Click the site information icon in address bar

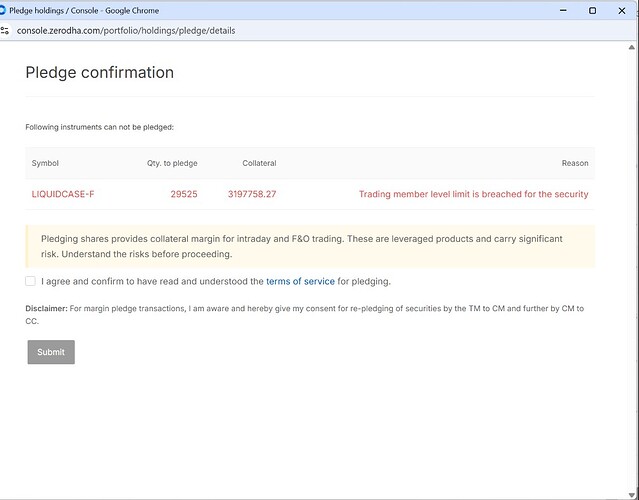(4, 31)
